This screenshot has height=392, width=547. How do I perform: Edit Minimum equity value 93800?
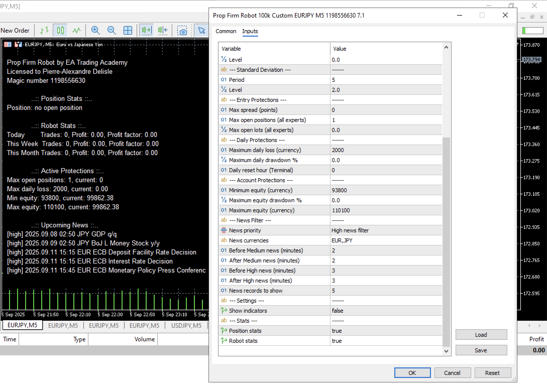[x=386, y=190]
